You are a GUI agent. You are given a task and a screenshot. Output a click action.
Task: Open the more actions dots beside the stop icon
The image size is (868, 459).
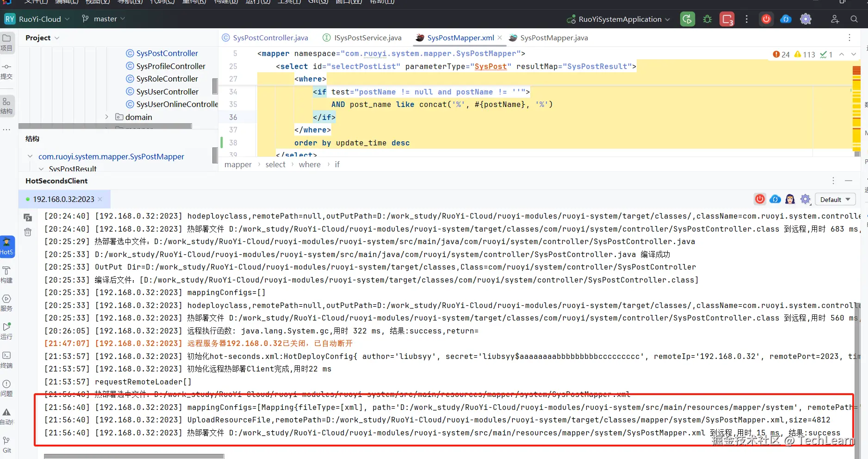746,19
